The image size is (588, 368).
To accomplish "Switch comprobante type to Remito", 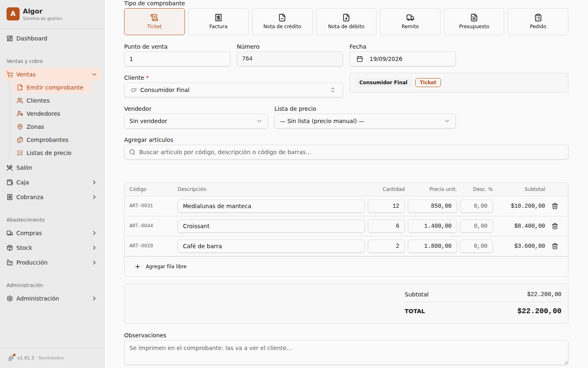I will coord(410,22).
